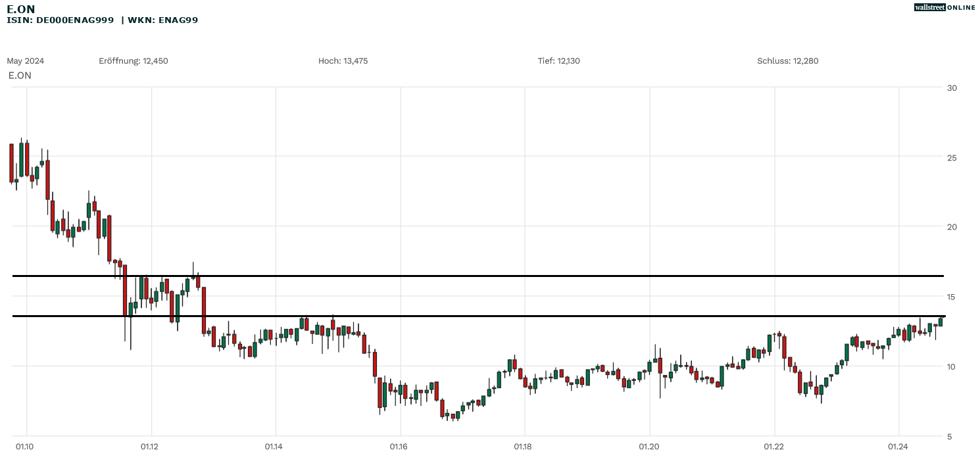Click the last green candle on the chart

pos(941,322)
